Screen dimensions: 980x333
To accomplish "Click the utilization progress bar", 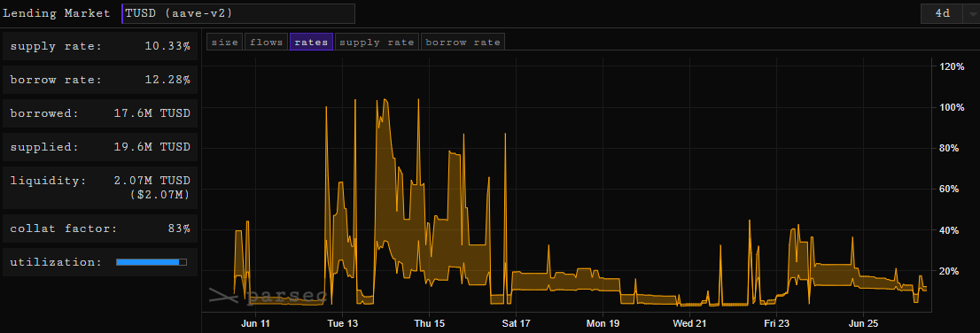I will point(152,262).
